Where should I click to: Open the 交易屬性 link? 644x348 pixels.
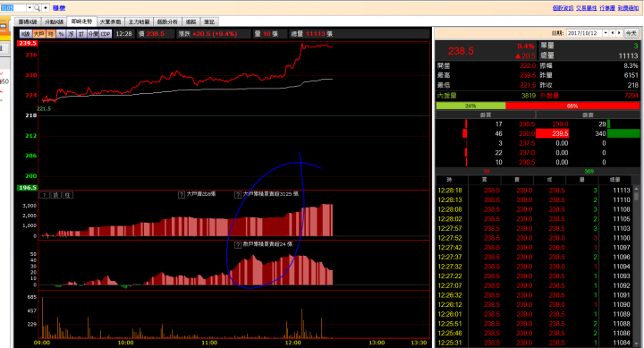coord(586,8)
